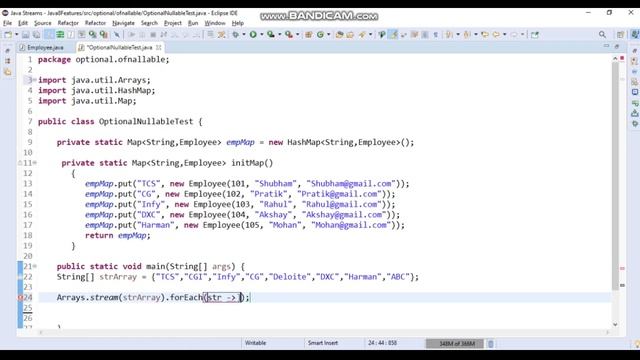
Task: Click the Last Edit Location icon
Action: pyautogui.click(x=485, y=35)
